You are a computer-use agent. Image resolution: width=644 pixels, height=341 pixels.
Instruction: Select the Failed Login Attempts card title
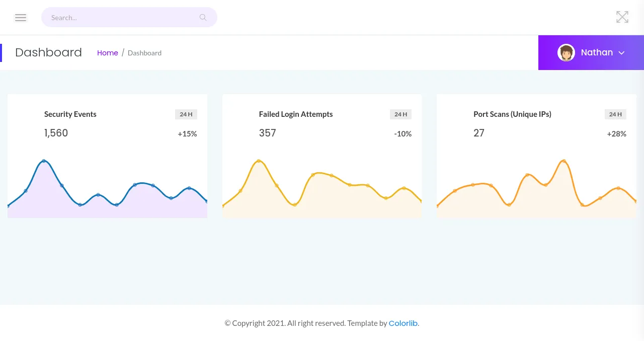(296, 114)
